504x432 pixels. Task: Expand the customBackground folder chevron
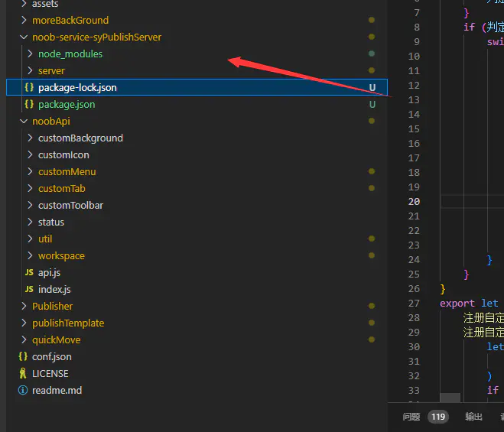click(29, 138)
